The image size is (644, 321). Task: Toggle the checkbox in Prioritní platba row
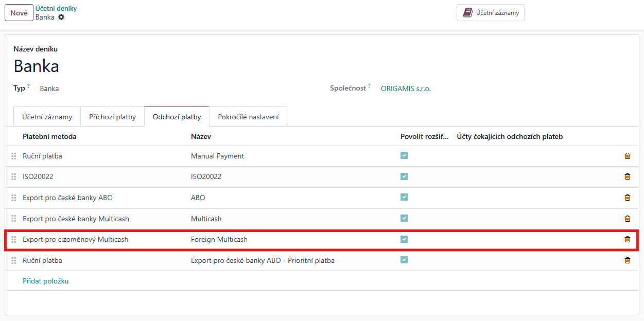click(404, 260)
